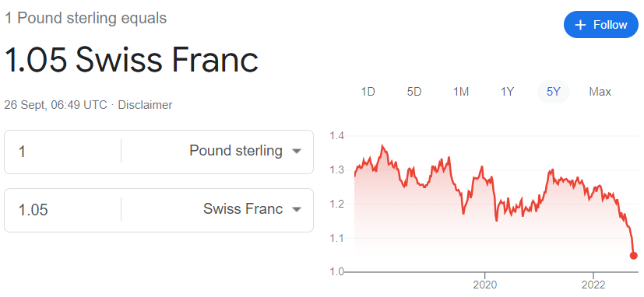Screen dimensions: 644x297
Task: Switch chart to 1M range
Action: pyautogui.click(x=461, y=92)
